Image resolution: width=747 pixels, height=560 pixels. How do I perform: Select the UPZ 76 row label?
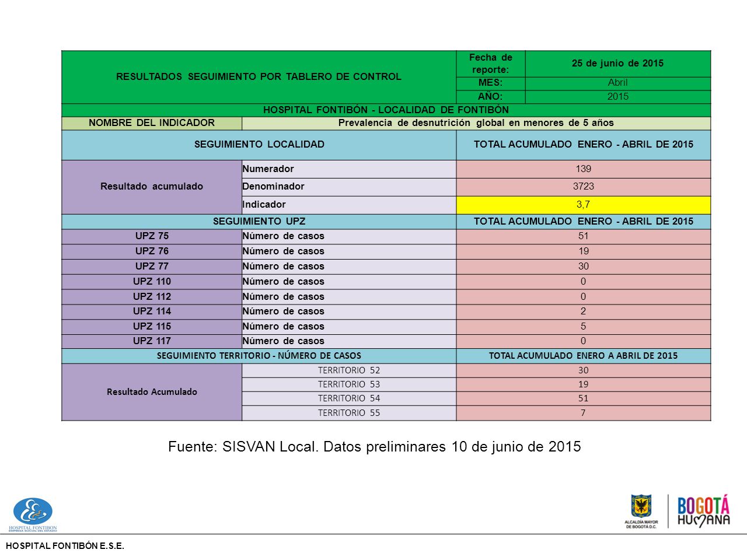(x=152, y=251)
